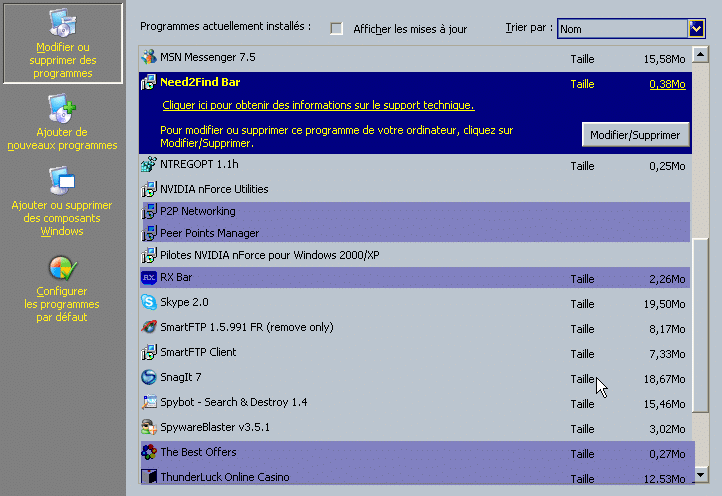Click the 8,17Mo size value
Screen dimensions: 722x496
tap(667, 329)
